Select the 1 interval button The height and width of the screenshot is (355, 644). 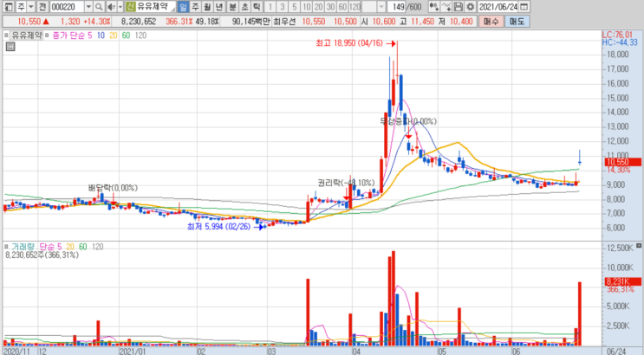pyautogui.click(x=270, y=7)
